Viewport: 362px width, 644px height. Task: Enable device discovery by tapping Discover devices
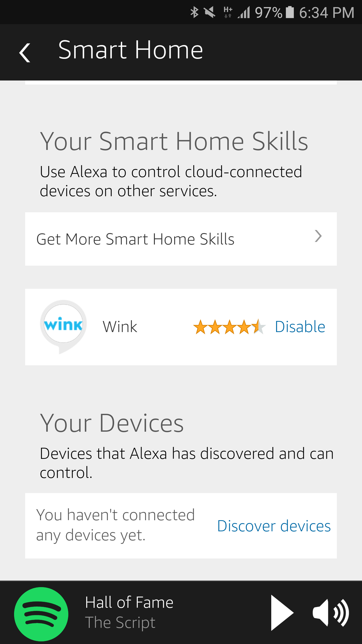click(274, 526)
